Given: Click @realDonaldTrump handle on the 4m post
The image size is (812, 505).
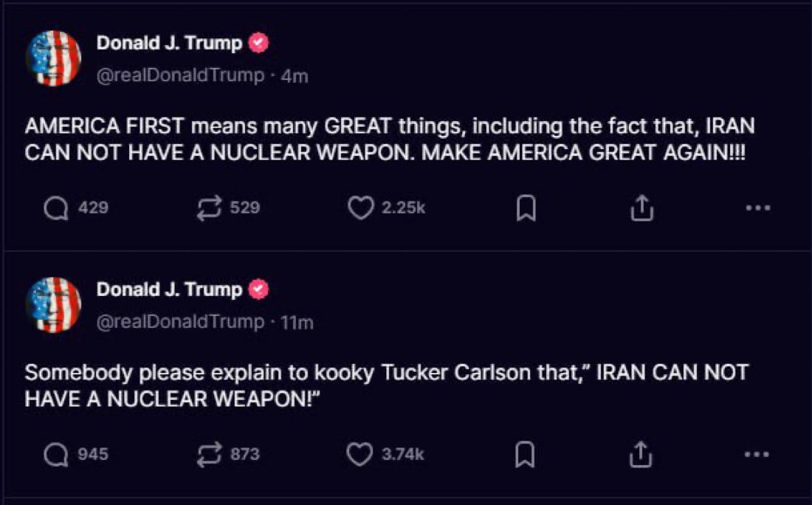Looking at the screenshot, I should 181,75.
